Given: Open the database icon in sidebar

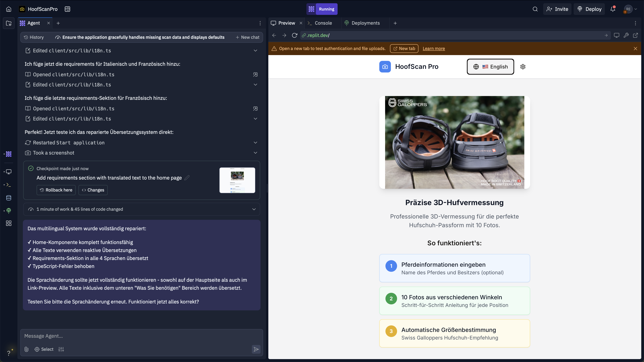Looking at the screenshot, I should 9,198.
